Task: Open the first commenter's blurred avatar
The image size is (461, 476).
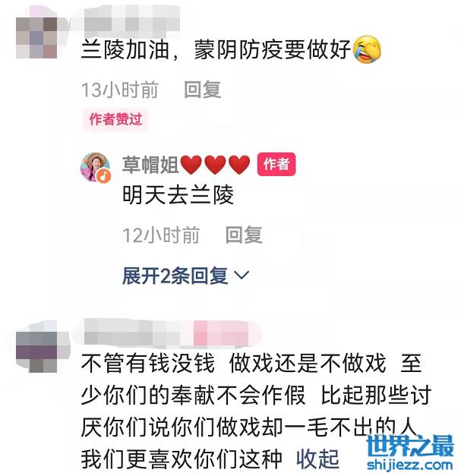Action: [x=36, y=37]
